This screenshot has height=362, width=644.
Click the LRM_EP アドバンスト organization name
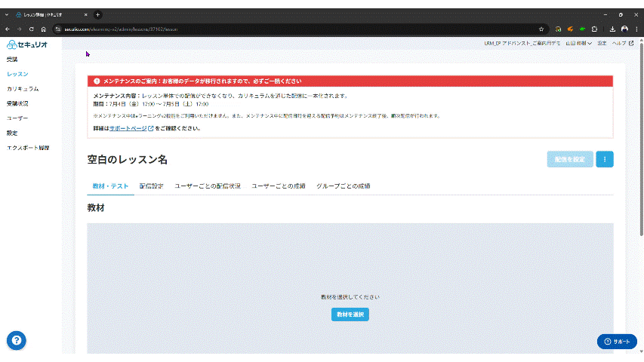[x=522, y=43]
